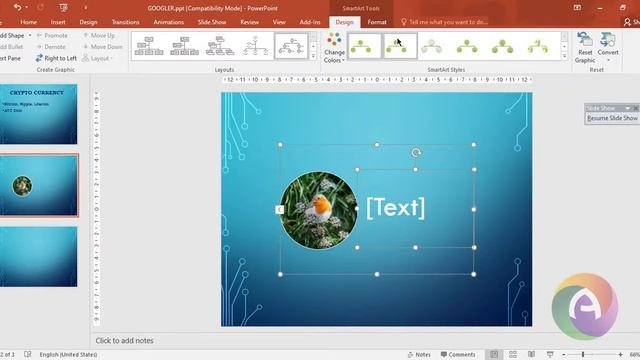Open the main Design tab

tap(88, 22)
